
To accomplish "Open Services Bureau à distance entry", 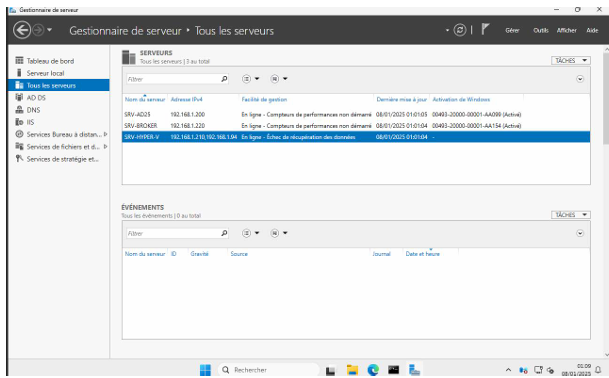I will [64, 134].
